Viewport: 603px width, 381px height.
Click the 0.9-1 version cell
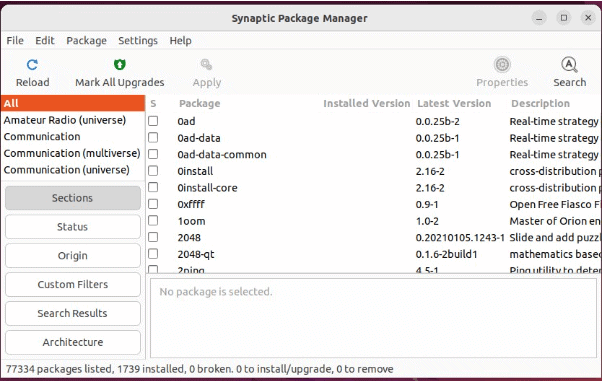coord(427,205)
